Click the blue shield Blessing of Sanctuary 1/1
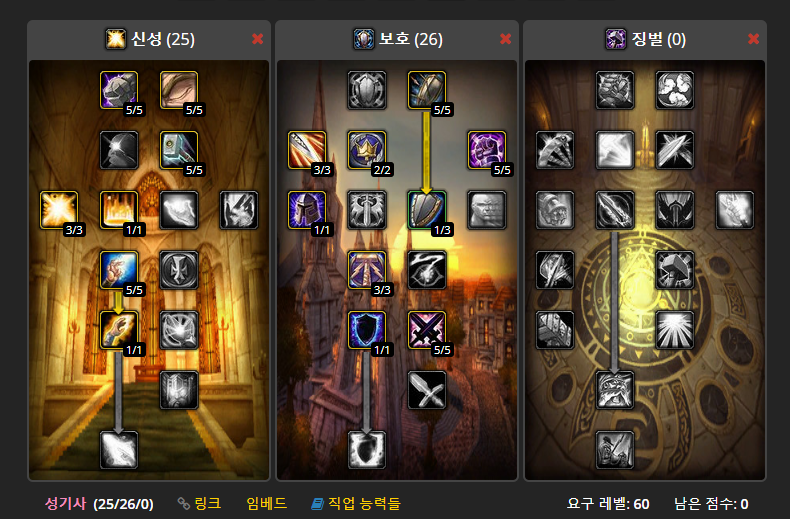Image resolution: width=790 pixels, height=519 pixels. point(367,330)
